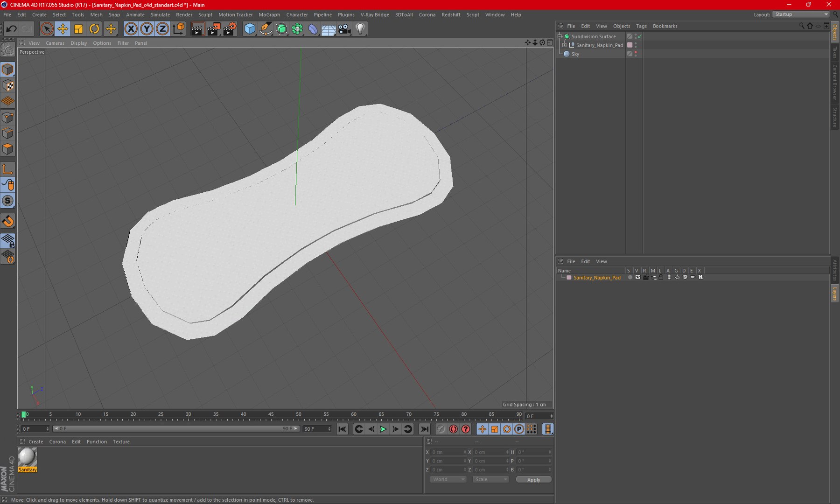Record active objects keyframe button
Image resolution: width=840 pixels, height=504 pixels.
[x=441, y=429]
